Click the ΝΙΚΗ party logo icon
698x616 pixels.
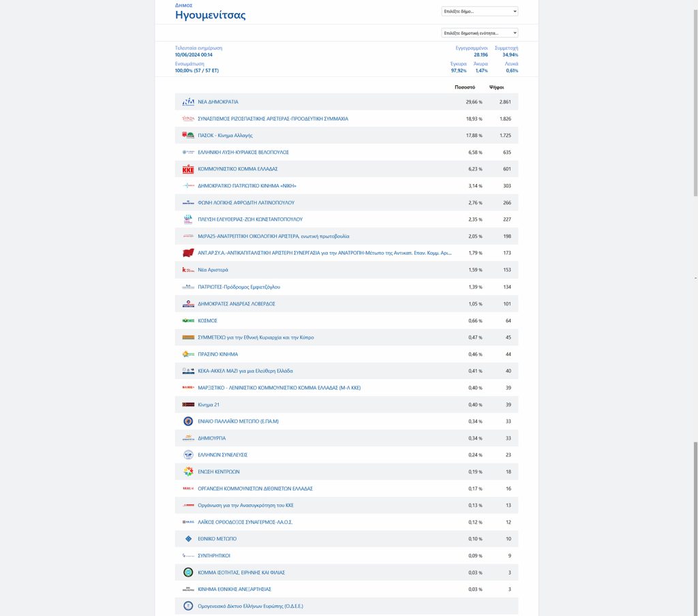pos(188,185)
